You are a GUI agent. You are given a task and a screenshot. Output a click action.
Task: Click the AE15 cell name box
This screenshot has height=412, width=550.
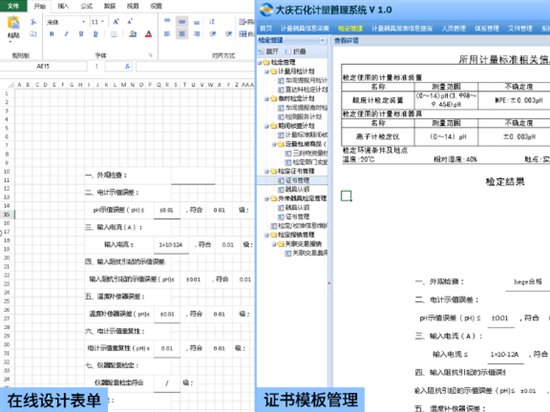(x=43, y=66)
